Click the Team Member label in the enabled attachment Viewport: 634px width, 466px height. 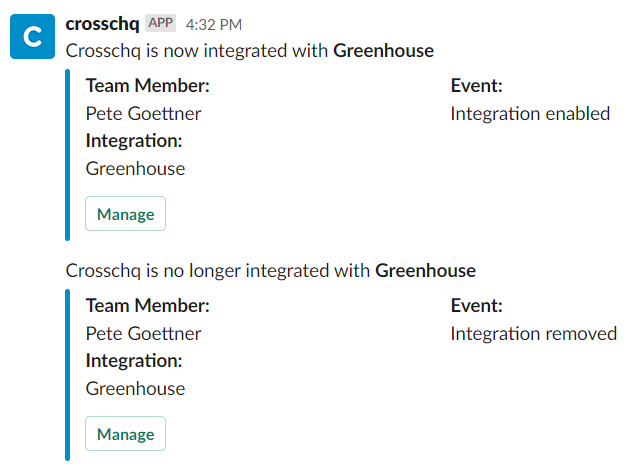point(148,86)
